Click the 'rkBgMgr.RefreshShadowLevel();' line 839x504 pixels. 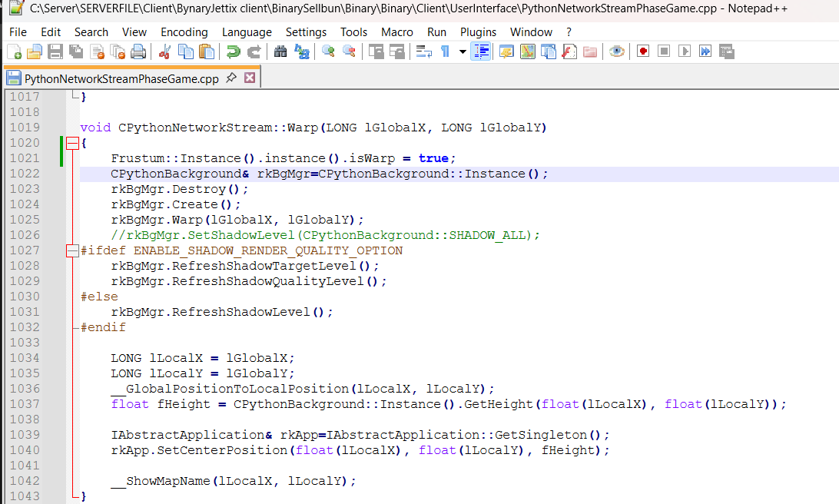(x=221, y=312)
